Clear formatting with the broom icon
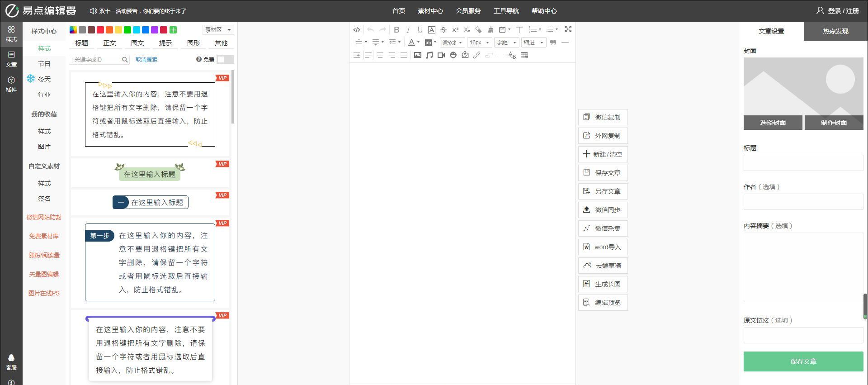The width and height of the screenshot is (868, 385). [491, 30]
